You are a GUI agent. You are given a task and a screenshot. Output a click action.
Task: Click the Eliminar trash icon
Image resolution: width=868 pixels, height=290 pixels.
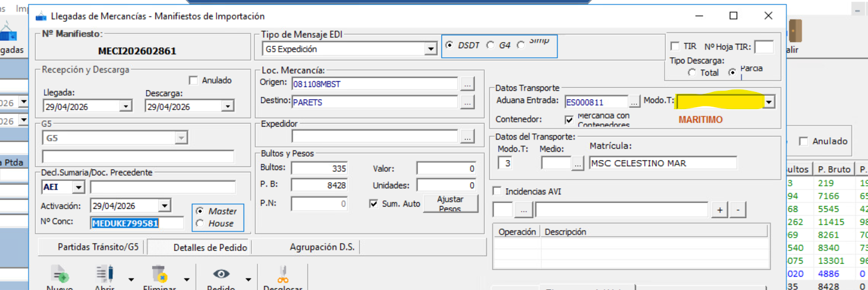pos(159,274)
